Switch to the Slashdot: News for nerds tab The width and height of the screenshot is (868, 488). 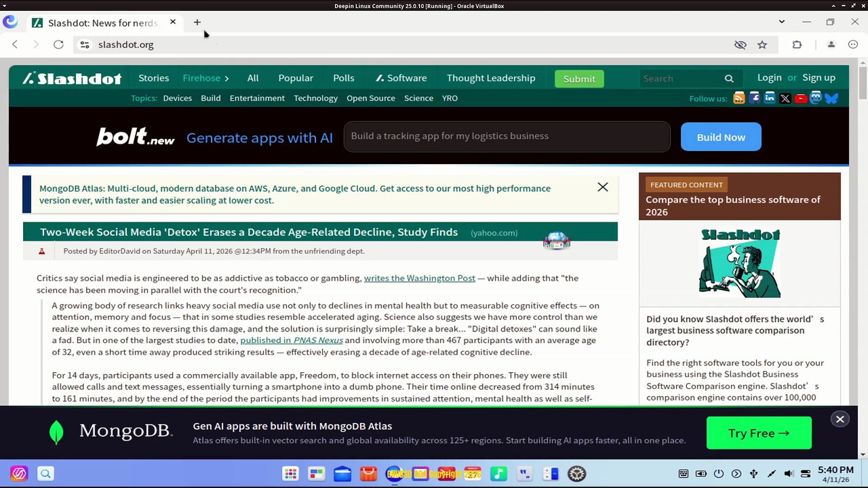tap(103, 23)
